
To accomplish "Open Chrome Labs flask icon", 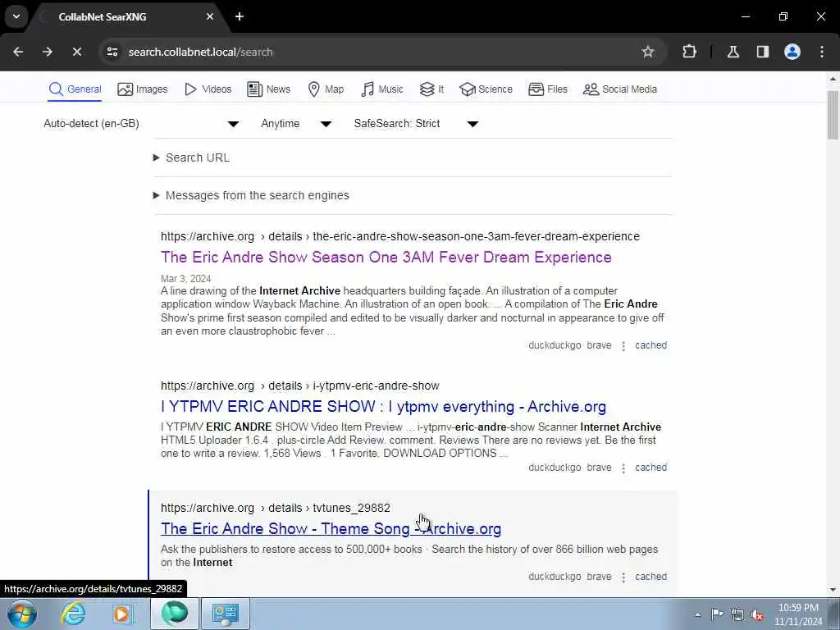I will (x=733, y=52).
